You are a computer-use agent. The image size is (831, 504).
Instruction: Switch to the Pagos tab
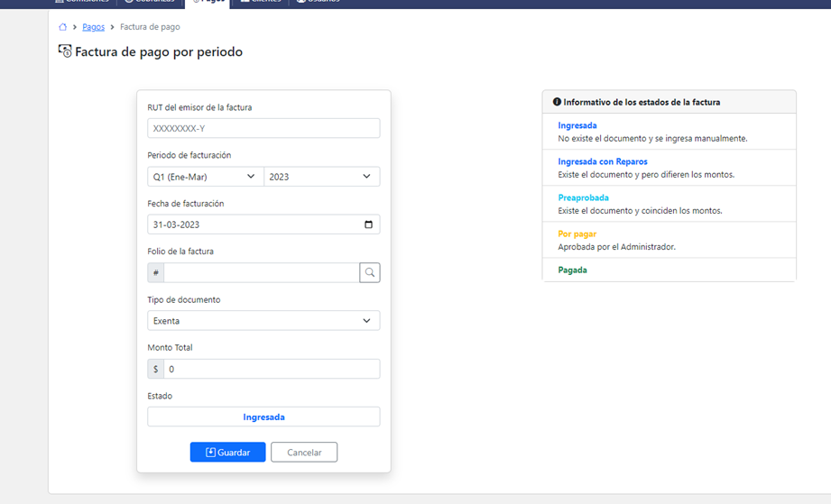pyautogui.click(x=208, y=2)
